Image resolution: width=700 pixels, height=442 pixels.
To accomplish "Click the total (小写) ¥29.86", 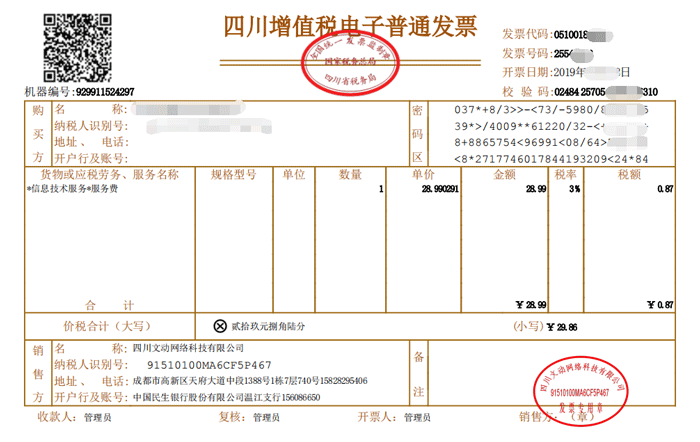I will pos(562,327).
